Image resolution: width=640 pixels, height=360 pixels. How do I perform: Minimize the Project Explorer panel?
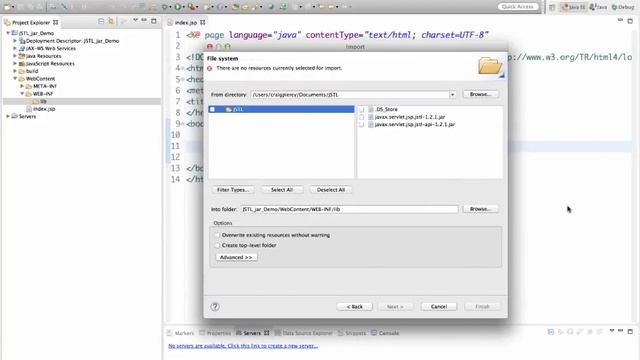(x=144, y=20)
